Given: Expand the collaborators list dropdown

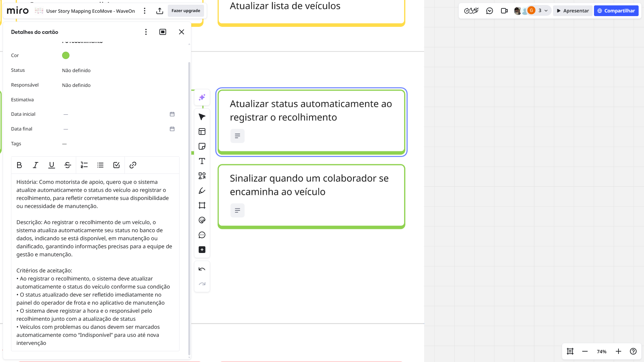Looking at the screenshot, I should 546,11.
